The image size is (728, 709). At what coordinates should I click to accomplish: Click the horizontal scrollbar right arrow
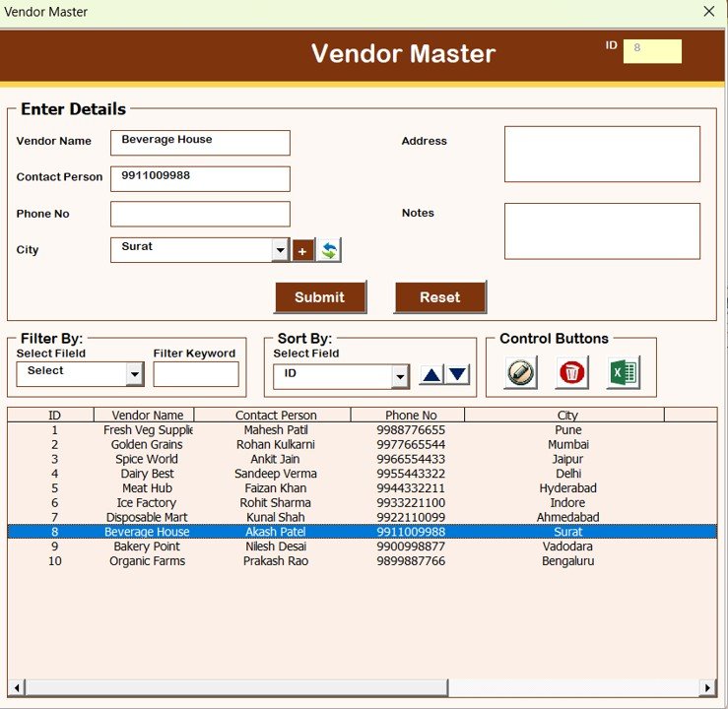pyautogui.click(x=706, y=687)
